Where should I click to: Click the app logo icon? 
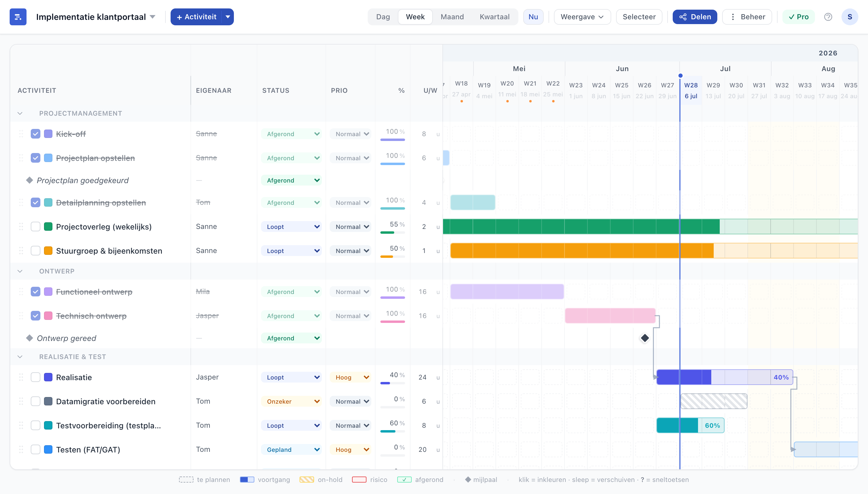pos(18,17)
